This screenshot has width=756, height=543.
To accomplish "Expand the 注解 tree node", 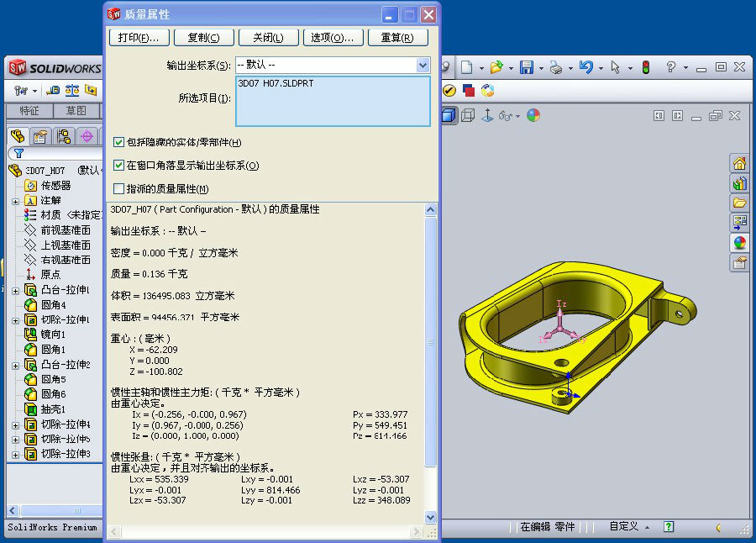I will click(x=15, y=201).
